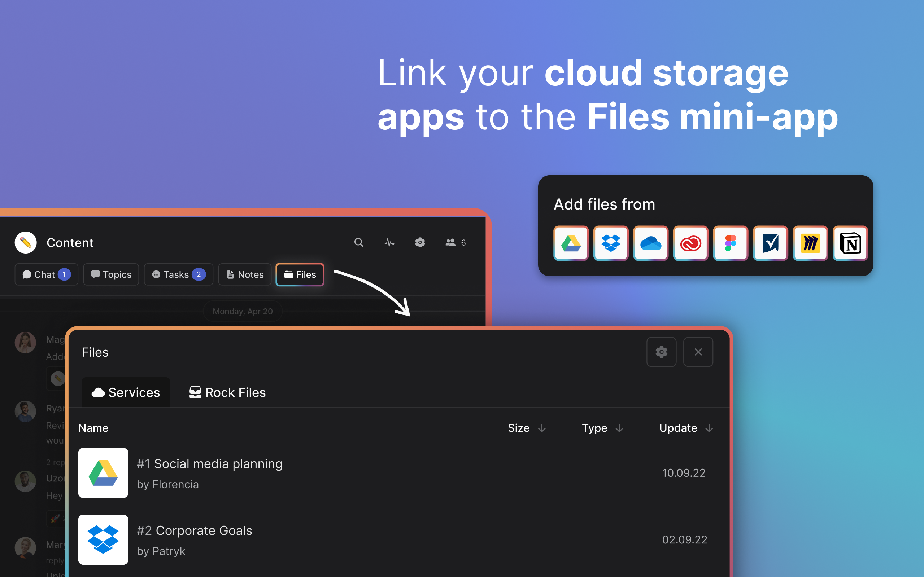This screenshot has width=924, height=577.
Task: Click the activity pulse icon in the header
Action: pyautogui.click(x=389, y=242)
